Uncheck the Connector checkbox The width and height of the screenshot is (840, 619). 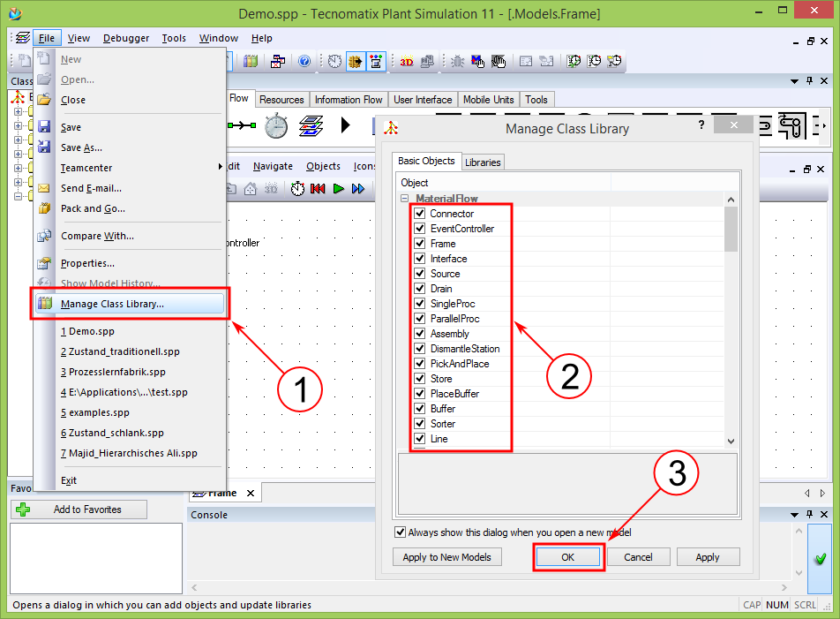pos(420,214)
